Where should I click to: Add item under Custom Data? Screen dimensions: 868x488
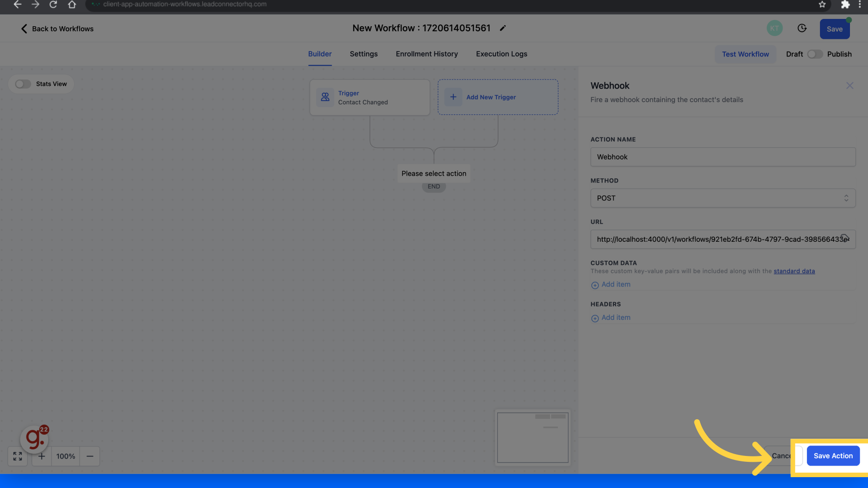click(x=611, y=285)
